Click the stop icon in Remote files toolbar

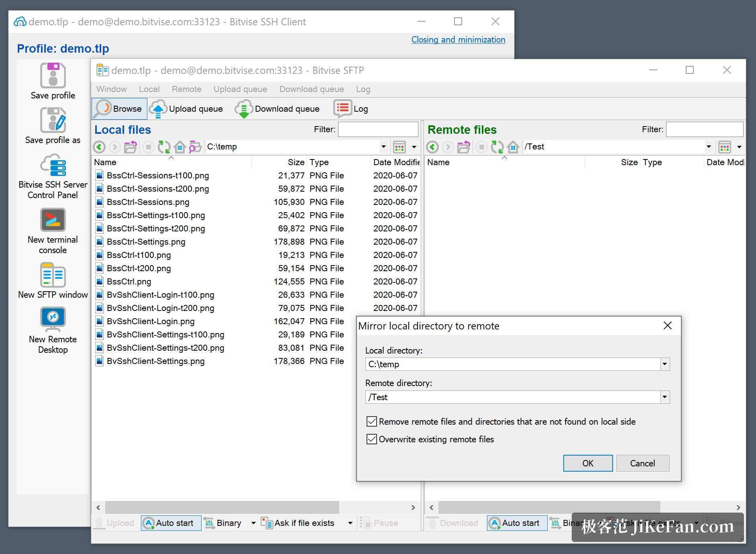[x=482, y=147]
